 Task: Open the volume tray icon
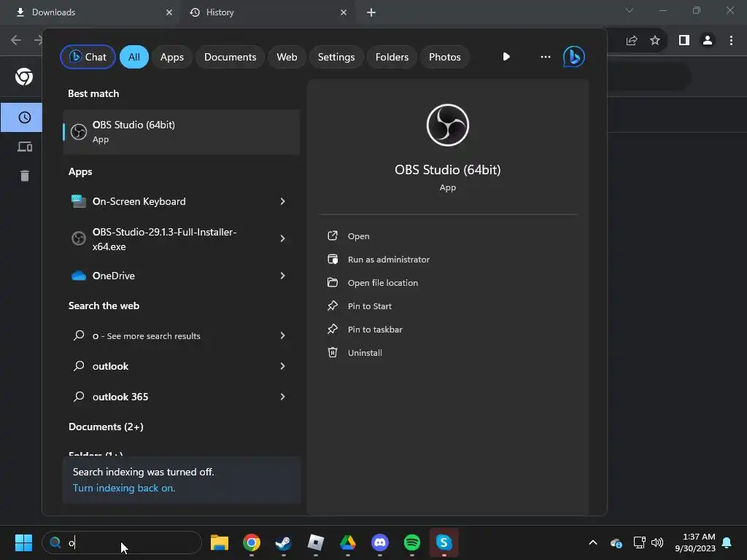pos(657,542)
